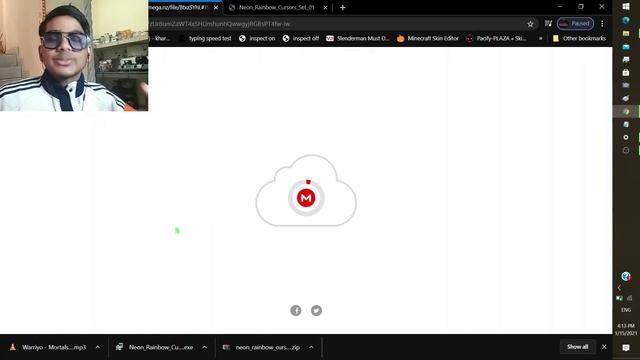Expand options for the neon_rainbow zip download
Screen dimensions: 640x360
pyautogui.click(x=311, y=347)
